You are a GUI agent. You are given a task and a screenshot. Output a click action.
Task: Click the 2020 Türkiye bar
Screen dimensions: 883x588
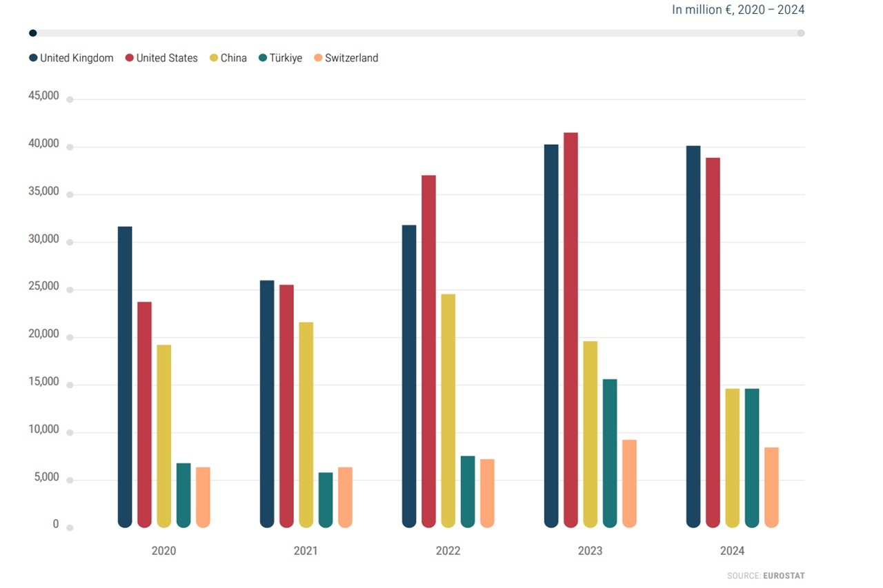183,496
